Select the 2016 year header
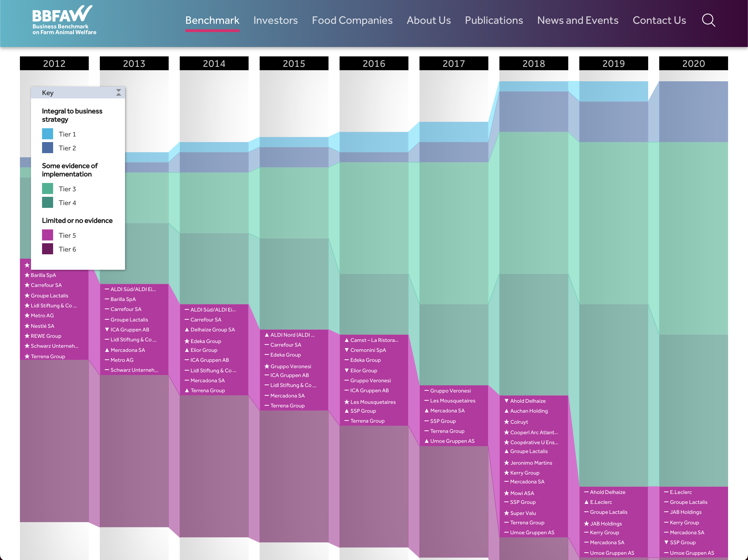The image size is (748, 560). (x=374, y=64)
